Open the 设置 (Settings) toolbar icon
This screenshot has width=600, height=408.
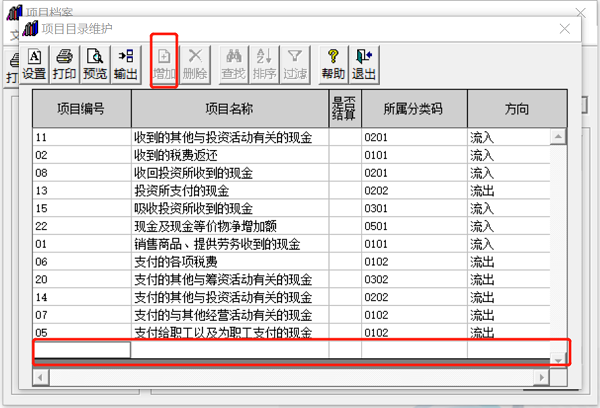34,64
